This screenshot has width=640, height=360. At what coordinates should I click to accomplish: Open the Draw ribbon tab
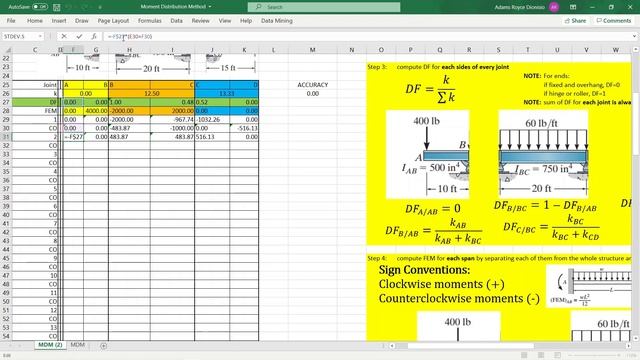82,20
